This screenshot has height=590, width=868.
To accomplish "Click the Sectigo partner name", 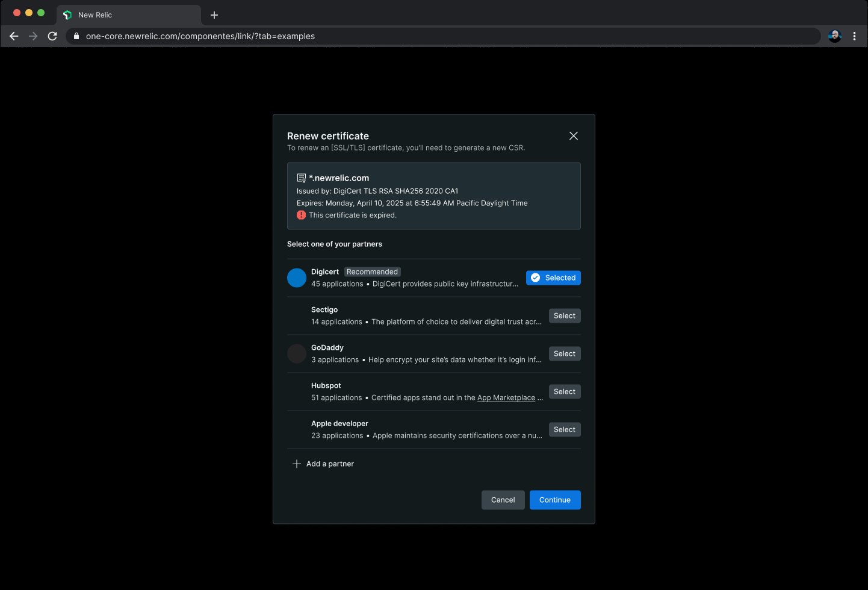I will point(324,309).
